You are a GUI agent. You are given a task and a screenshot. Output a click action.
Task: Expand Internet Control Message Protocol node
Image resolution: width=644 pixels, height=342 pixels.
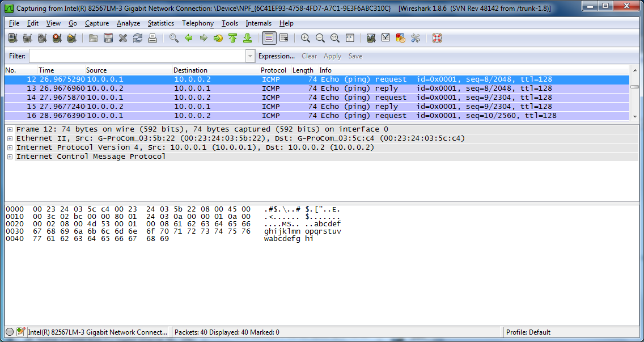tap(10, 157)
